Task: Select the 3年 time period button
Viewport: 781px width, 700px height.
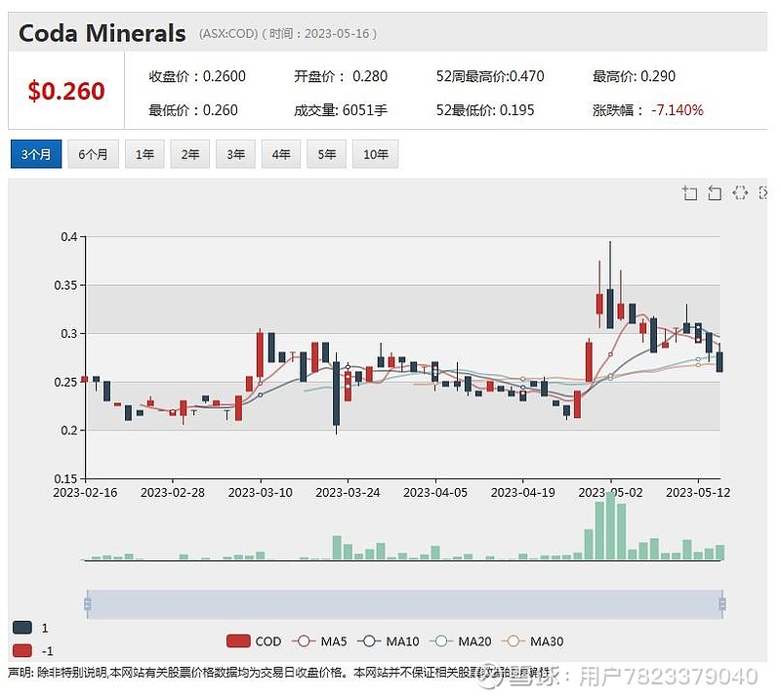Action: (234, 154)
